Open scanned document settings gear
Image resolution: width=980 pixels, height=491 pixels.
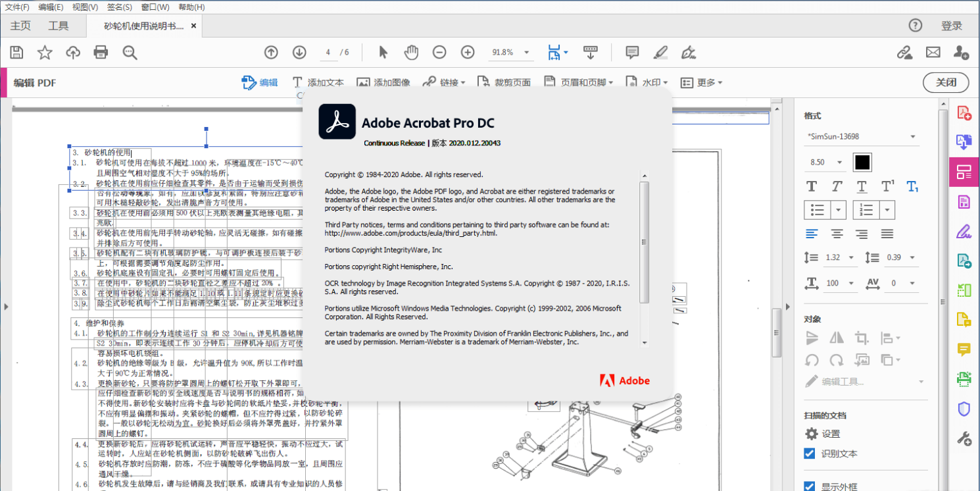click(812, 434)
